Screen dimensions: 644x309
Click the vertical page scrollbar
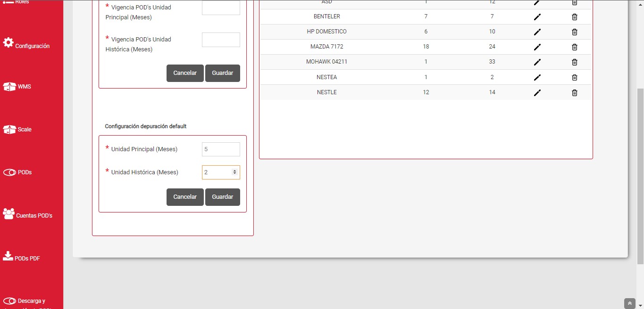640,174
